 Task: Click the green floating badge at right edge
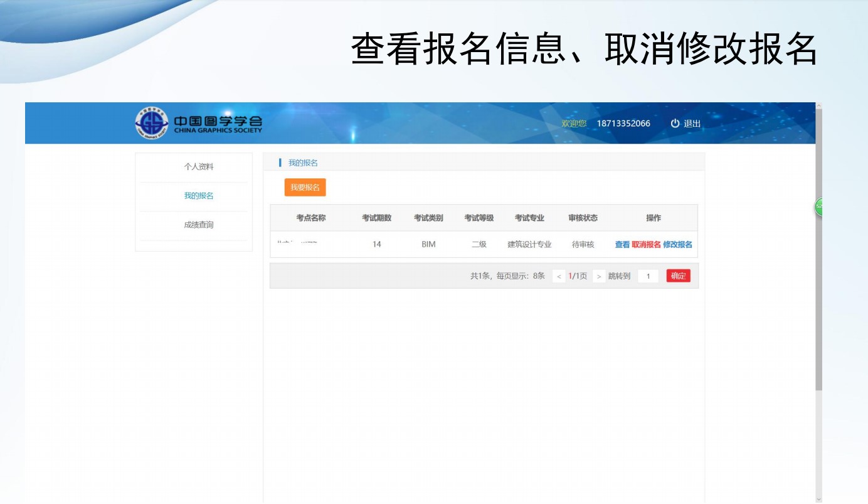tap(818, 207)
